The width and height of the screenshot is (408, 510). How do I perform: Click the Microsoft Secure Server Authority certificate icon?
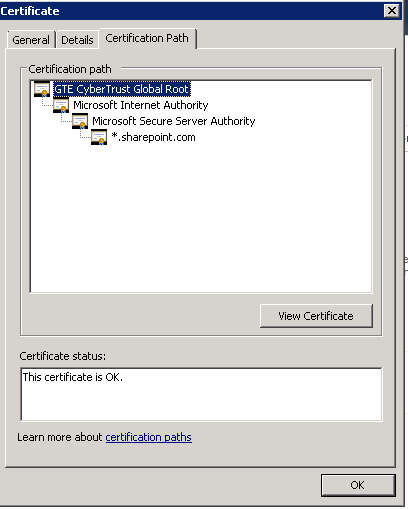tap(80, 121)
